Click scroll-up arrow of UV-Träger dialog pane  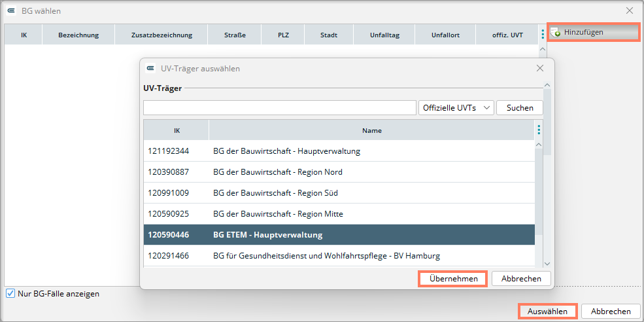(547, 85)
